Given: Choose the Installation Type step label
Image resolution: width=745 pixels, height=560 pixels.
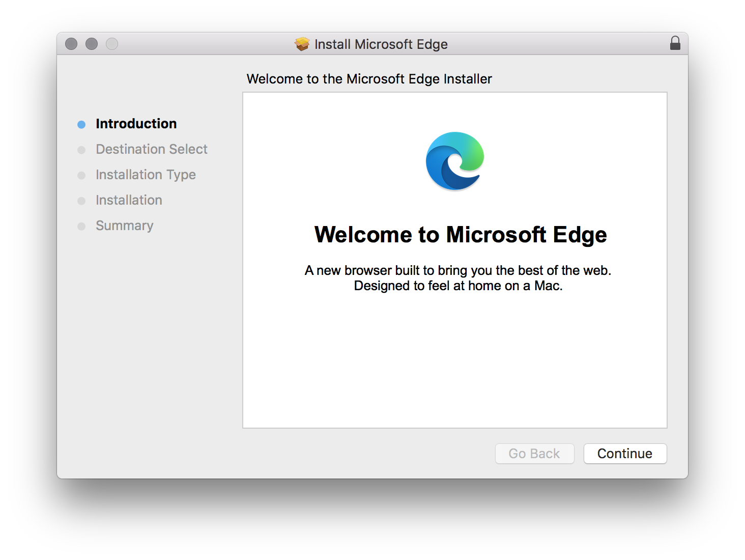Looking at the screenshot, I should coord(146,175).
